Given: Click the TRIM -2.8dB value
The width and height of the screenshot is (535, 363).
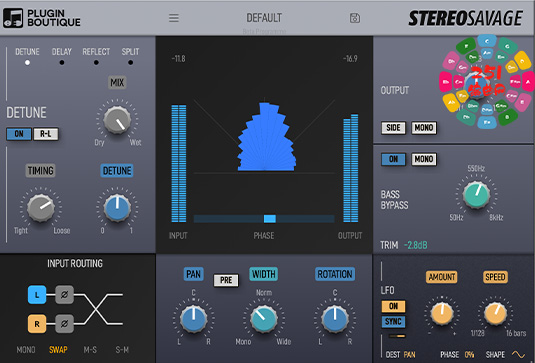Looking at the screenshot, I should pyautogui.click(x=415, y=245).
